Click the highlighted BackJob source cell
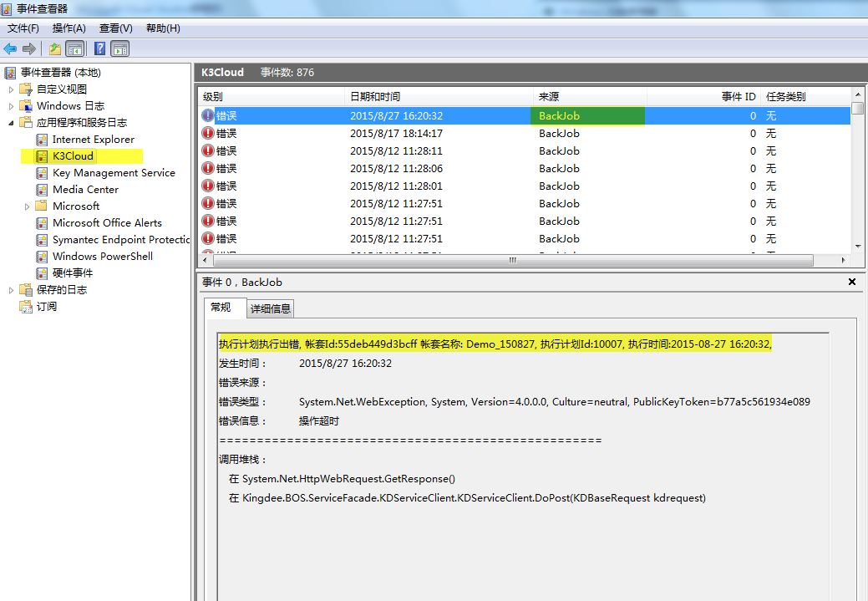This screenshot has width=868, height=601. (587, 115)
